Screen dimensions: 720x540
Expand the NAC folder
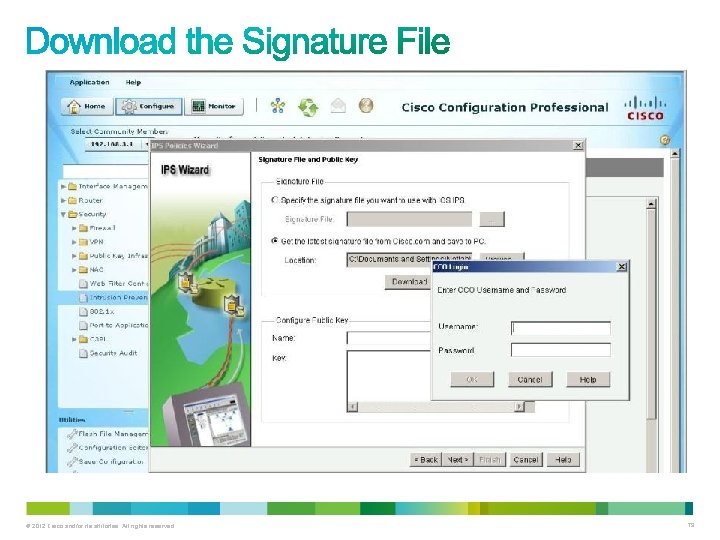tap(74, 270)
